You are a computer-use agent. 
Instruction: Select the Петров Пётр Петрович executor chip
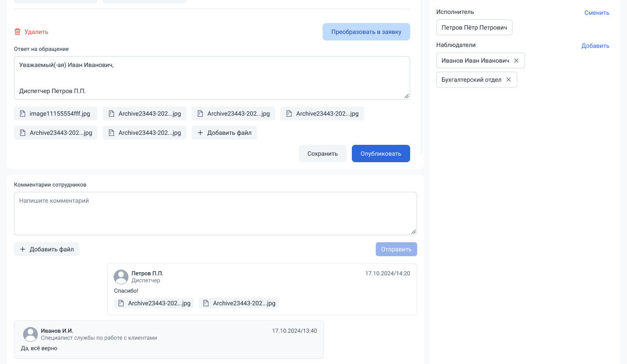coord(474,27)
